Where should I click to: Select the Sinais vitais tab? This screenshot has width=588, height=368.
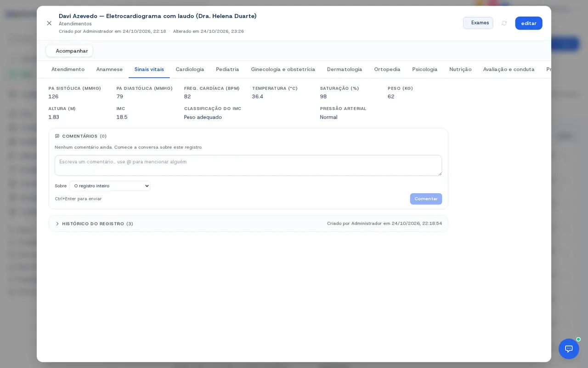[149, 69]
